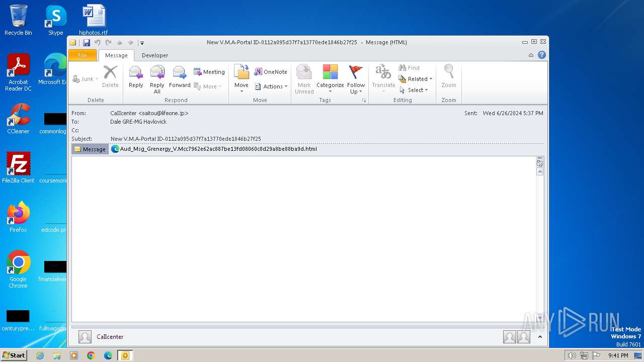Open the Skype desktop shortcut
This screenshot has height=362, width=644.
(x=56, y=21)
